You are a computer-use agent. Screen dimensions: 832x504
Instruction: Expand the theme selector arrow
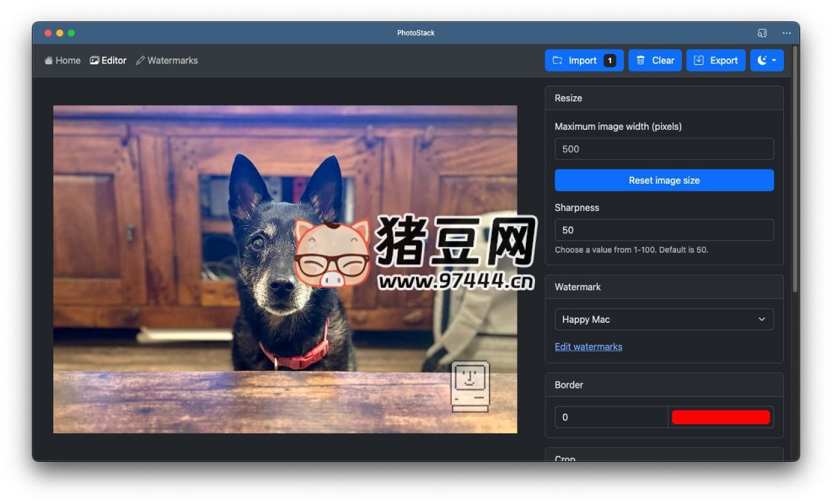[773, 60]
